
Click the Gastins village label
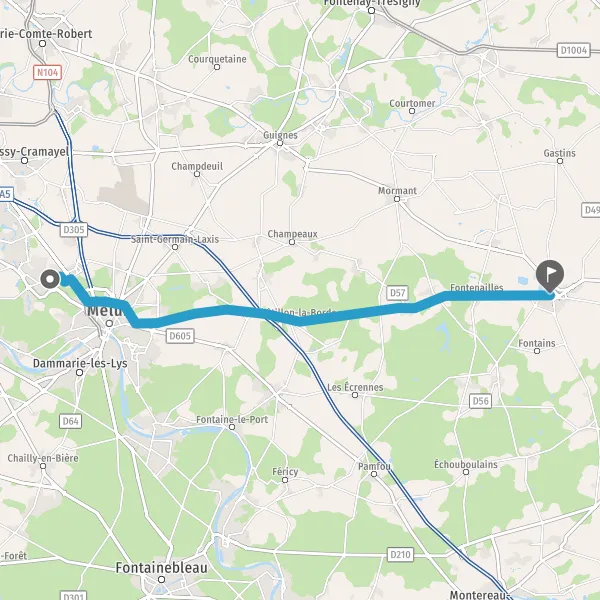coord(559,153)
